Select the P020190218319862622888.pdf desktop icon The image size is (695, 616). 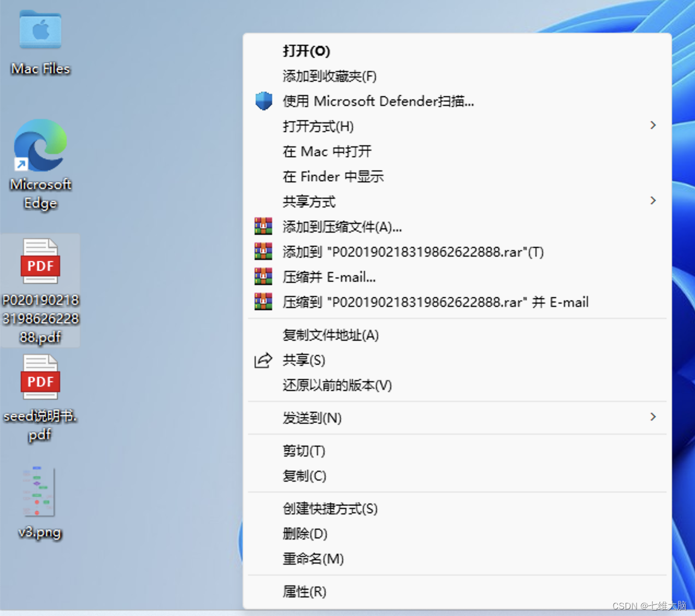(40, 261)
